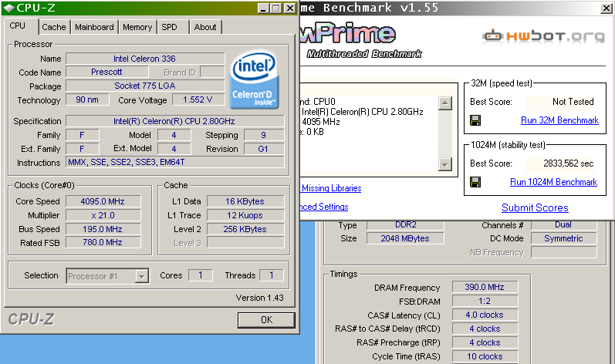Click the 1024M Best Score '2833,562 sec'
The image size is (615, 364).
click(560, 163)
